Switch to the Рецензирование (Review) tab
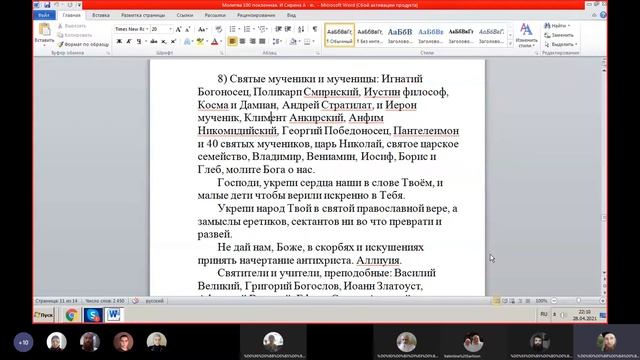640x360 pixels. [x=256, y=15]
